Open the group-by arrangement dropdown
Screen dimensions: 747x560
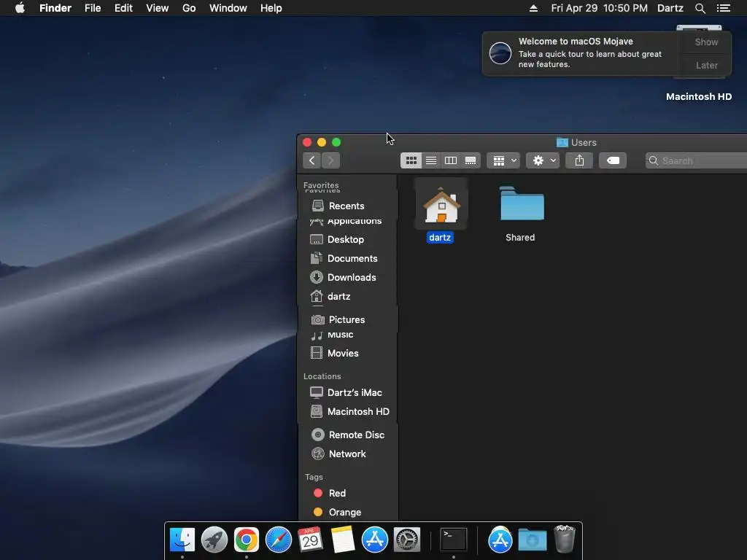pyautogui.click(x=503, y=160)
